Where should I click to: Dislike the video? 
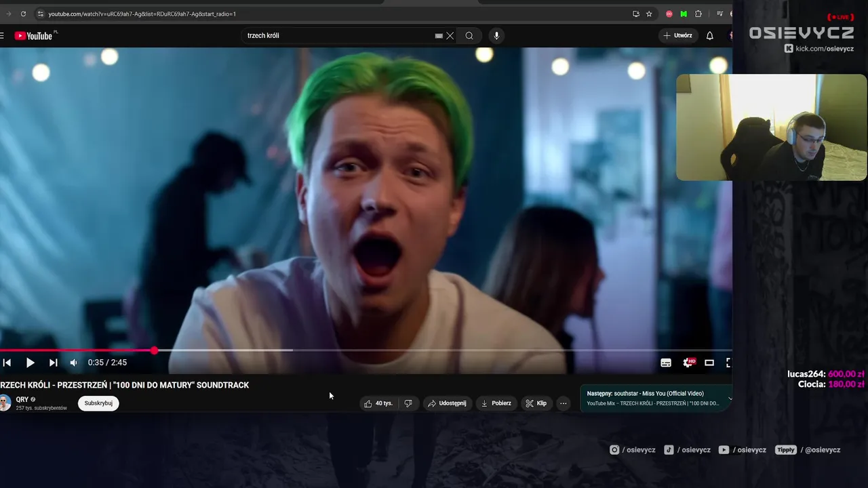coord(408,403)
